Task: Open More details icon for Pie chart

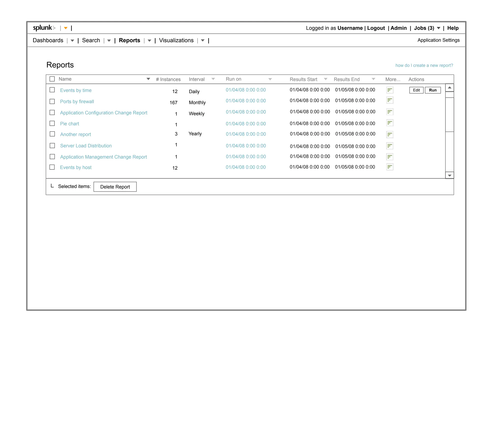Action: [390, 123]
